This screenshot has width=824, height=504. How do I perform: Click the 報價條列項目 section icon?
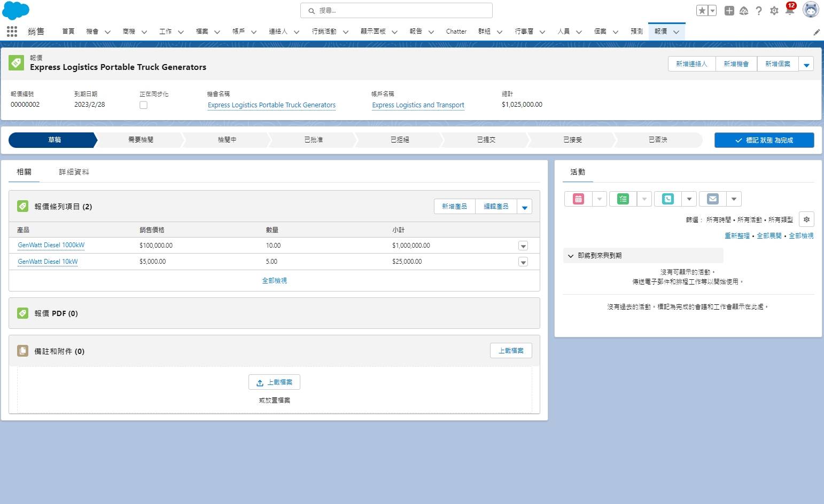pyautogui.click(x=22, y=206)
